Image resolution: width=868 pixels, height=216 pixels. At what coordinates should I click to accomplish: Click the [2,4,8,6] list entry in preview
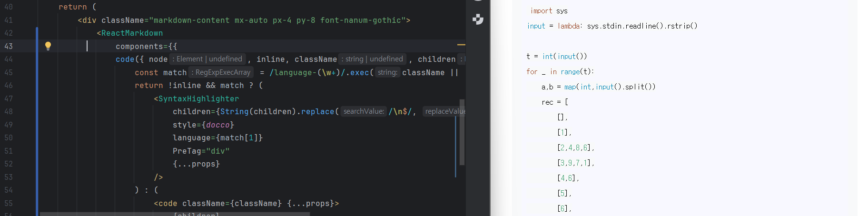point(575,147)
